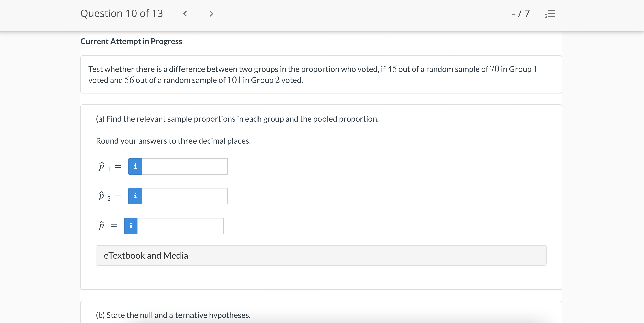Click the score indicator showing - / 7
The width and height of the screenshot is (644, 323).
[521, 14]
